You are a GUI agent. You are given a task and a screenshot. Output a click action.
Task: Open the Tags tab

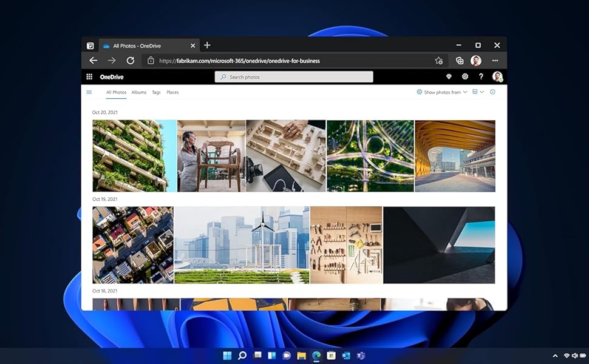click(156, 92)
